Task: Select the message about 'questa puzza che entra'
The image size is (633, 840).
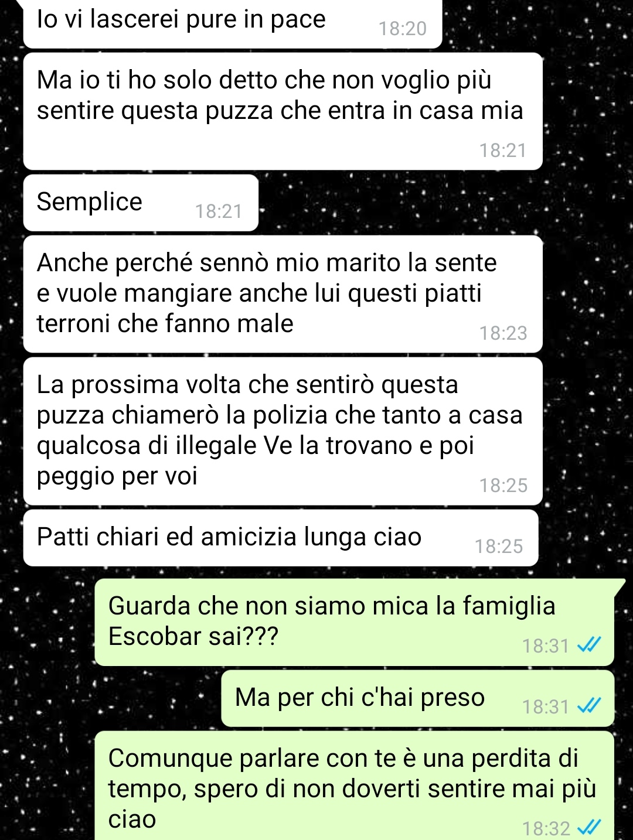Action: tap(283, 111)
